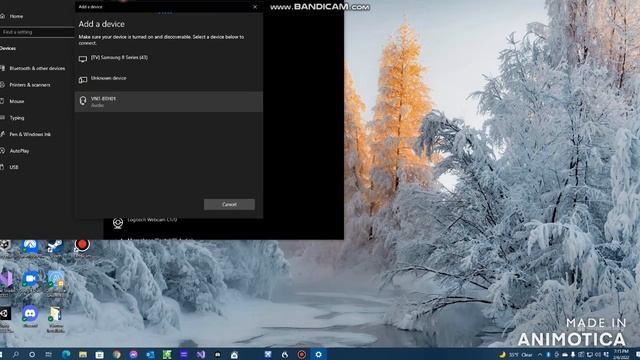
Task: Open the Visual Studio desktop shortcut
Action: [6, 280]
